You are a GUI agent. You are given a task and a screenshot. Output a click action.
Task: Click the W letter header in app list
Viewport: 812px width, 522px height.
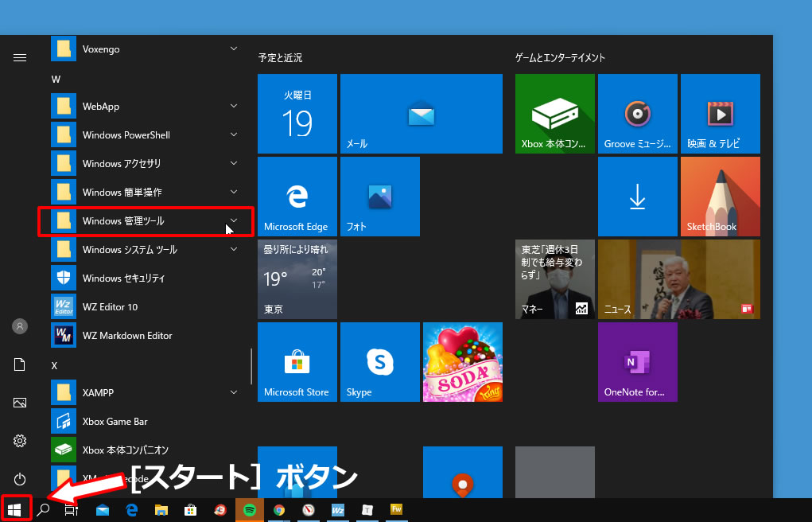click(56, 80)
